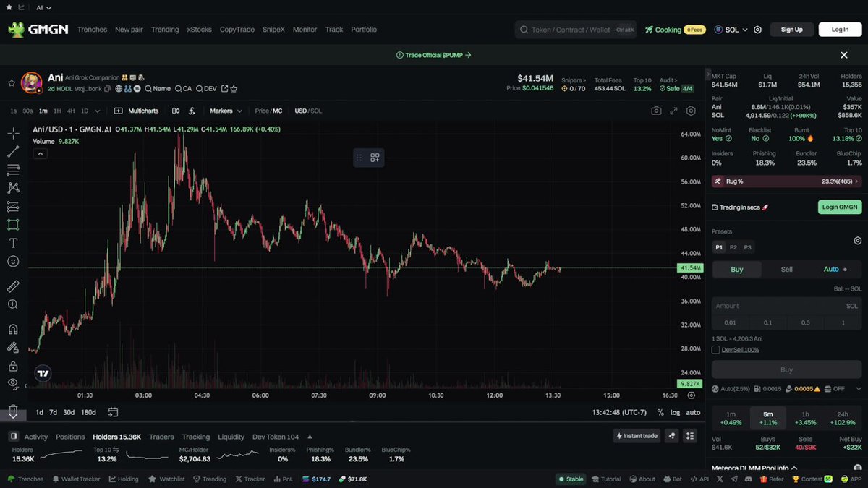
Task: Open Portfolio page
Action: tap(364, 30)
